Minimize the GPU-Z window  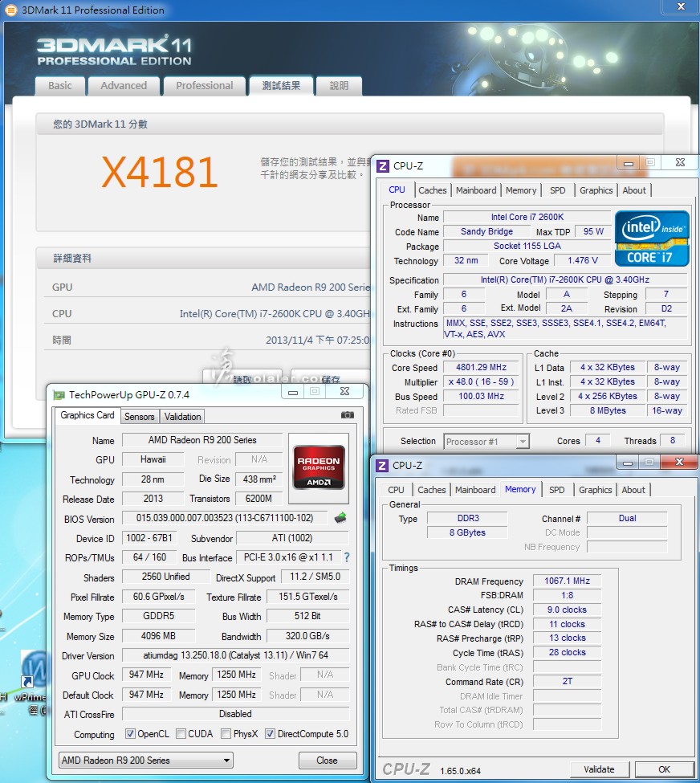click(x=293, y=392)
